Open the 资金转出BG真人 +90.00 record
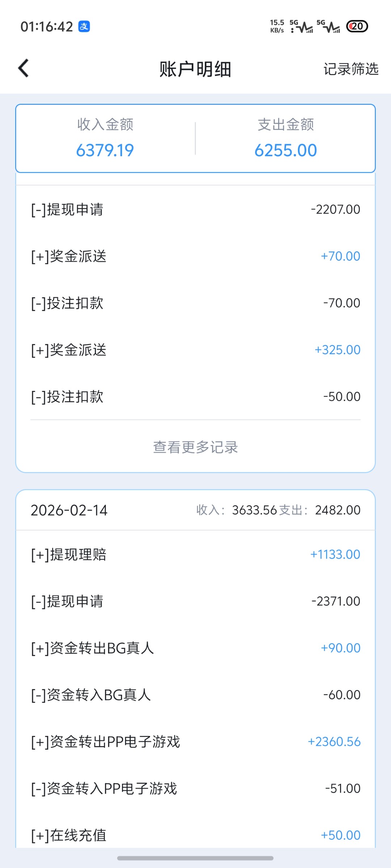The image size is (391, 868). [195, 648]
